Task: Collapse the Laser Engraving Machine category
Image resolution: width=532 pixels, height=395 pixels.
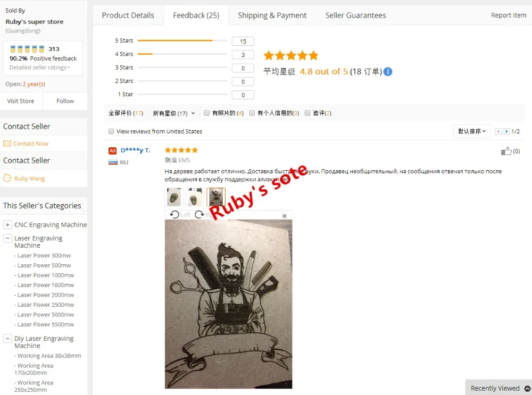Action: pyautogui.click(x=7, y=238)
